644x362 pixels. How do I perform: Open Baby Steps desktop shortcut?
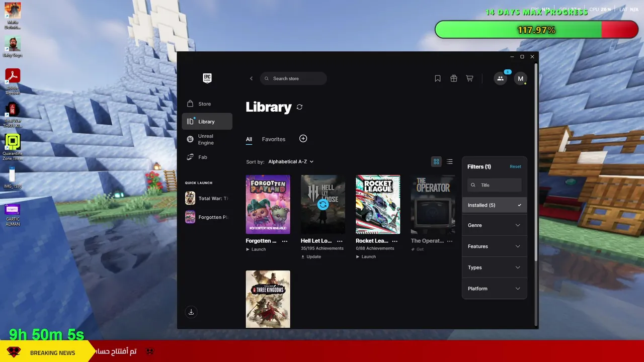(x=13, y=47)
